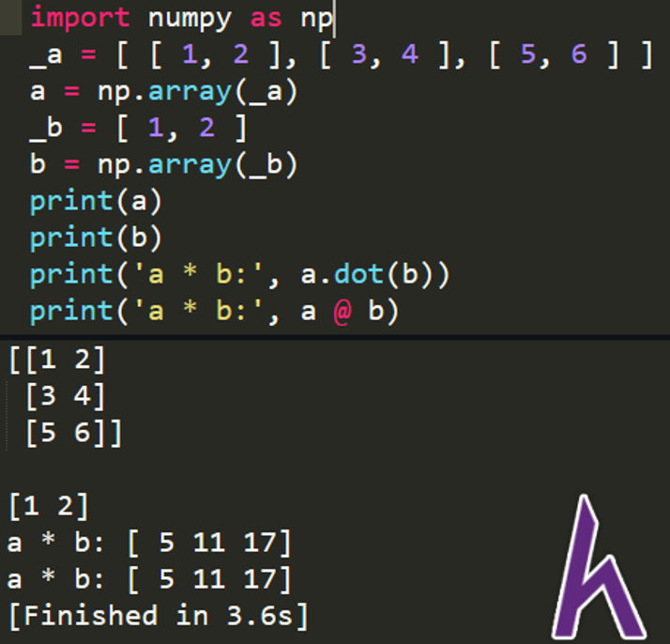670x644 pixels.
Task: Click output row '[5 6]]'
Action: pyautogui.click(x=73, y=433)
